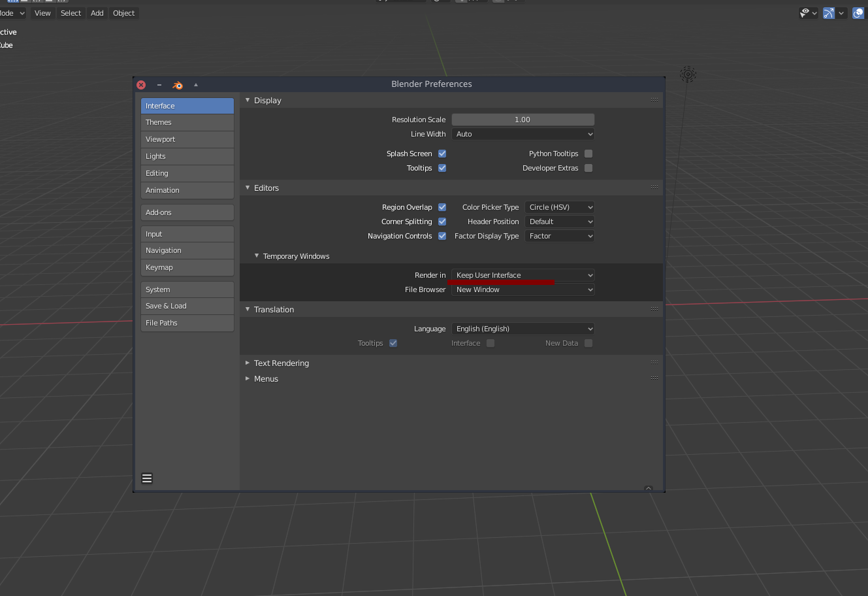Select the light object in the viewport
Viewport: 868px width, 596px height.
pyautogui.click(x=688, y=74)
